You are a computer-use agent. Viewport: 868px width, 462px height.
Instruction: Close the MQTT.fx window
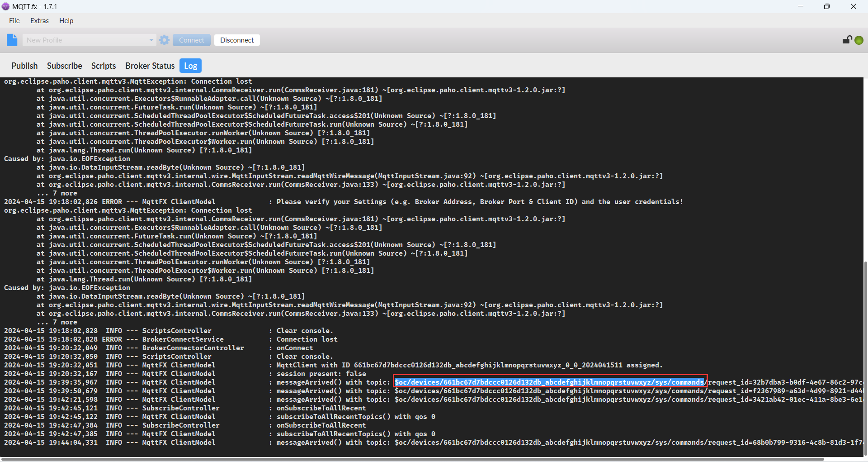click(854, 6)
